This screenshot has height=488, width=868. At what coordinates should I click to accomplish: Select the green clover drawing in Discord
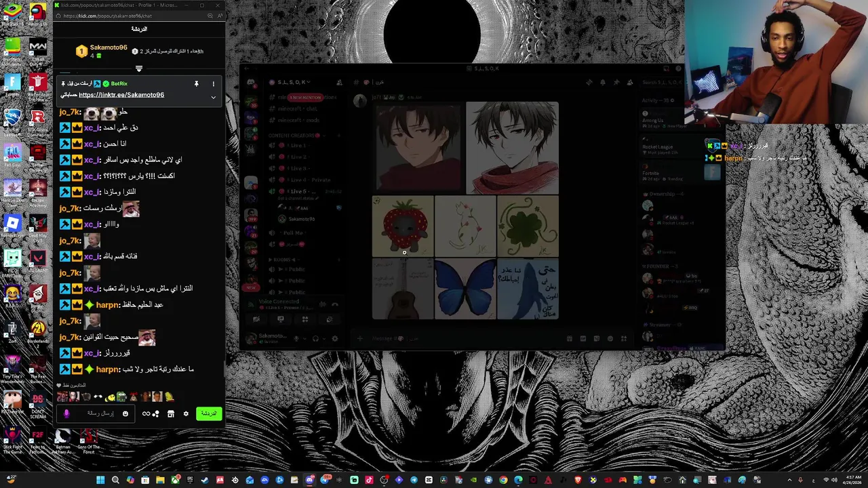click(528, 226)
